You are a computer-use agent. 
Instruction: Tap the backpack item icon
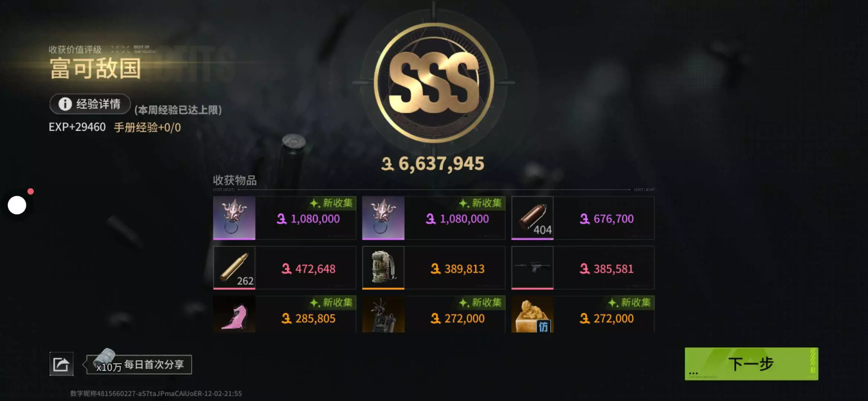coord(383,268)
